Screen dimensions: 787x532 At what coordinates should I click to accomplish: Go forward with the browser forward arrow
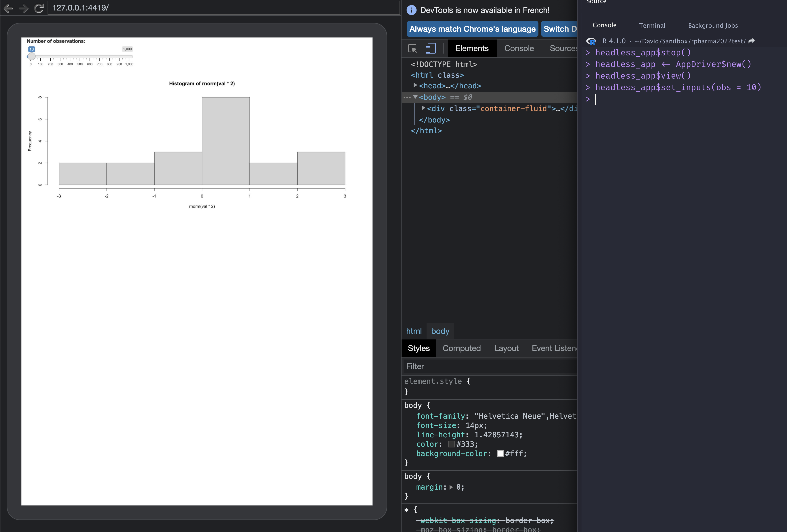24,8
